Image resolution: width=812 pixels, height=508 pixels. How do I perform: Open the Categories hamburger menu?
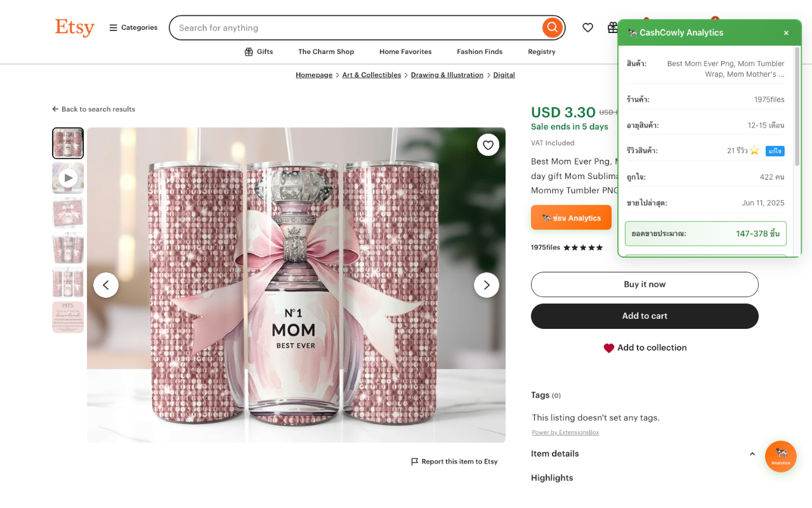pos(133,27)
